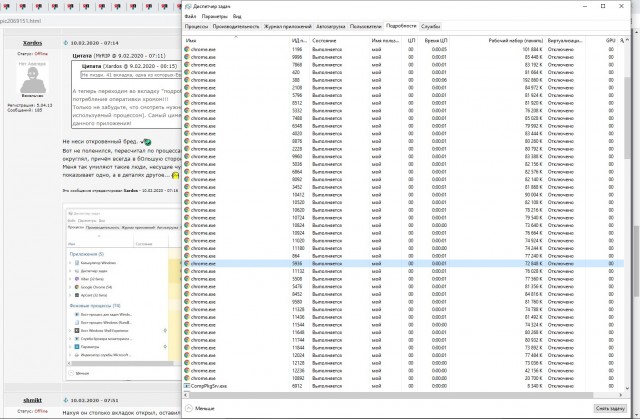Sort by the GPU column header
Screen dimensions: 640x419
tap(610, 41)
